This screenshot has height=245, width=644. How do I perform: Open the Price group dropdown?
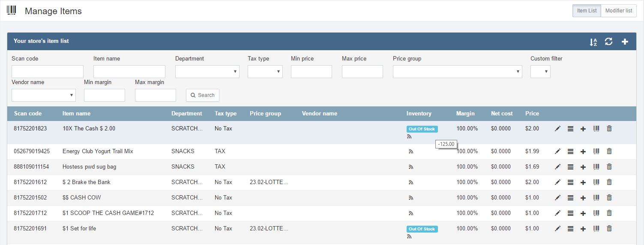pos(457,72)
